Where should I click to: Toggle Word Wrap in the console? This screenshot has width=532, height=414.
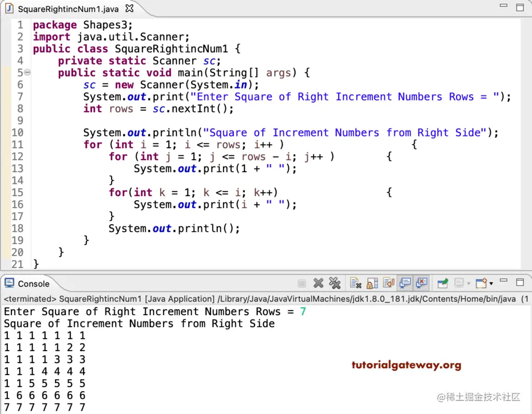click(x=389, y=283)
